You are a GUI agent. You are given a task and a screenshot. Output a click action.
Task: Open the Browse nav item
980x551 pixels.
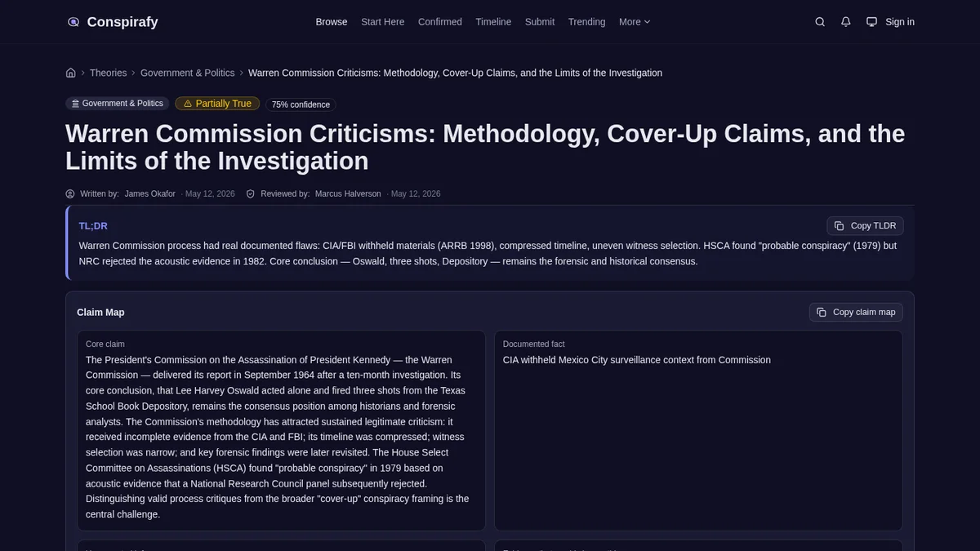[332, 22]
